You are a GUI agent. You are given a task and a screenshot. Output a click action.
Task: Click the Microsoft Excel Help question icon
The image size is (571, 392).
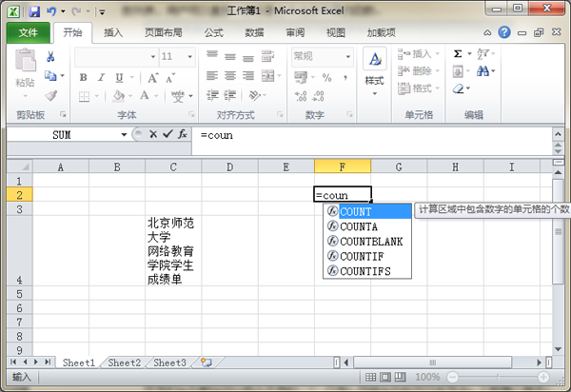click(x=504, y=32)
